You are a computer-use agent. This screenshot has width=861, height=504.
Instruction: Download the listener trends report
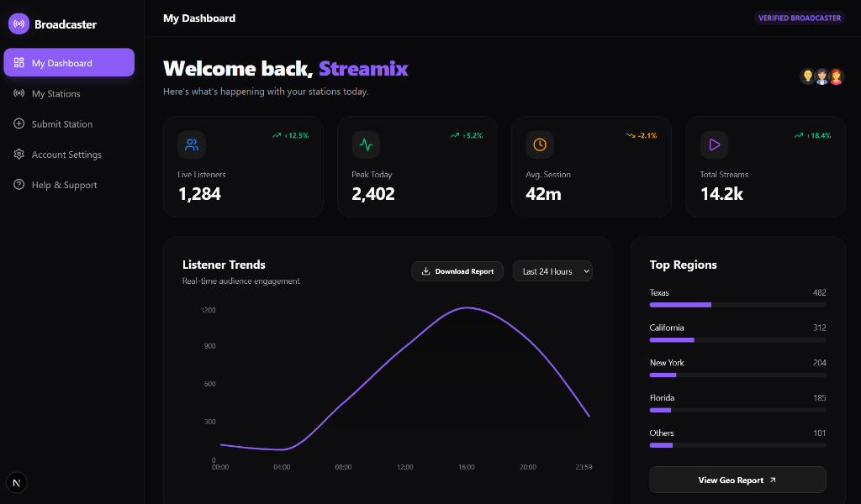pyautogui.click(x=457, y=271)
